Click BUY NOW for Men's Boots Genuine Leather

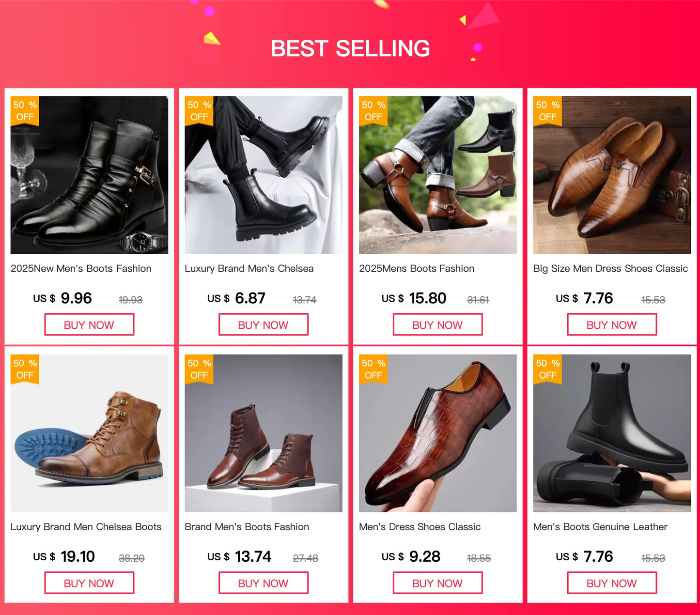coord(611,583)
